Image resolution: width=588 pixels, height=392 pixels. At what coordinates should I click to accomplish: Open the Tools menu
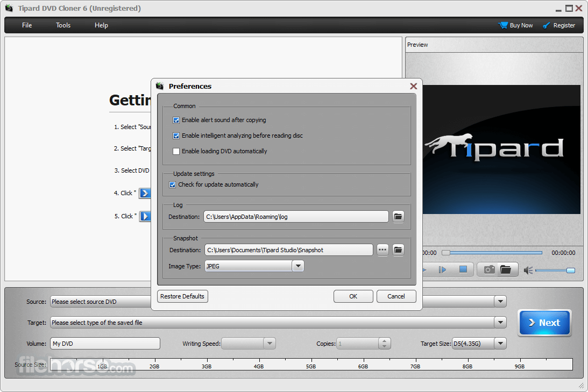click(63, 25)
